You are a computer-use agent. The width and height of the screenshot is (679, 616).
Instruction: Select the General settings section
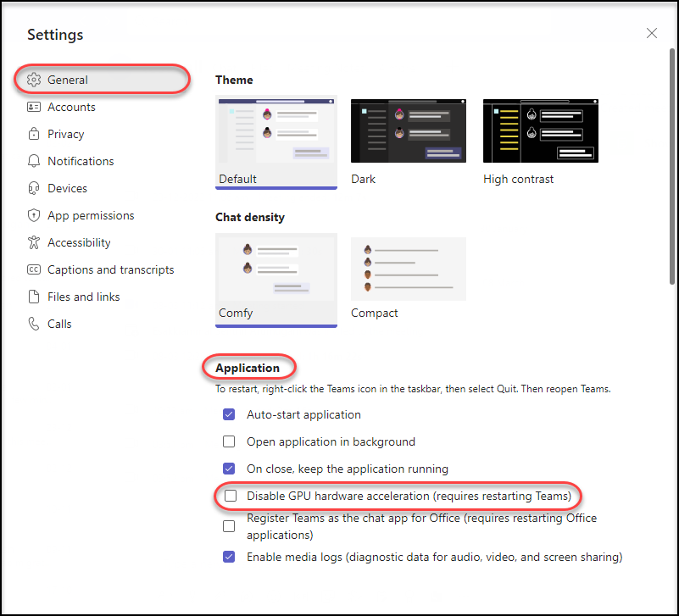click(33, 79)
